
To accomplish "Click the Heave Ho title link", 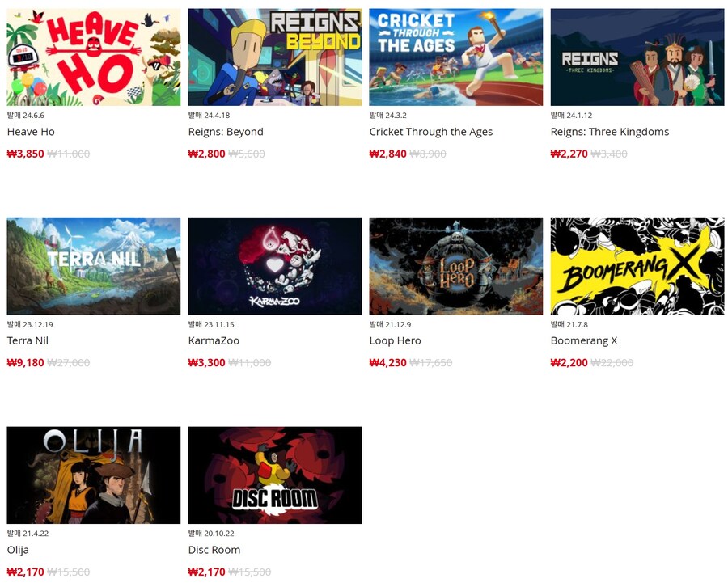I will click(31, 132).
